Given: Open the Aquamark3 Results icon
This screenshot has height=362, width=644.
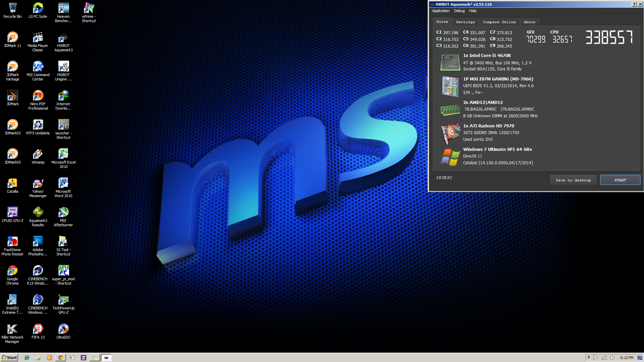Looking at the screenshot, I should coord(38,217).
